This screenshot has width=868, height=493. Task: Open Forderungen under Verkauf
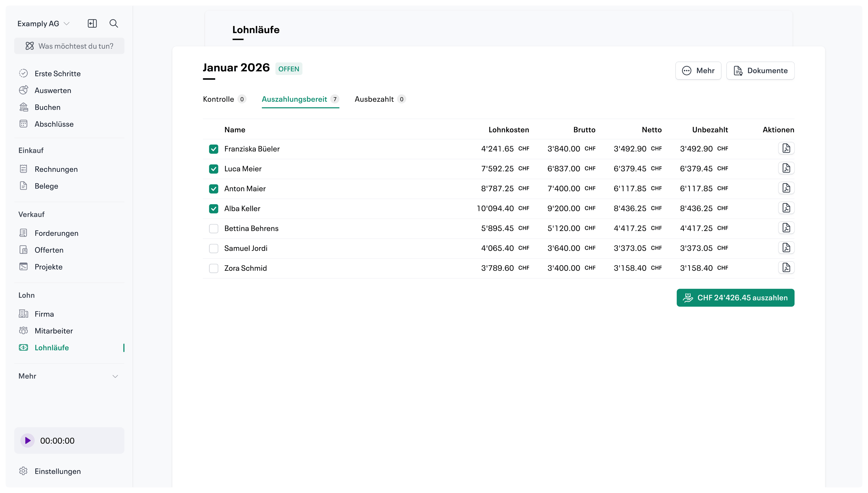(x=57, y=233)
